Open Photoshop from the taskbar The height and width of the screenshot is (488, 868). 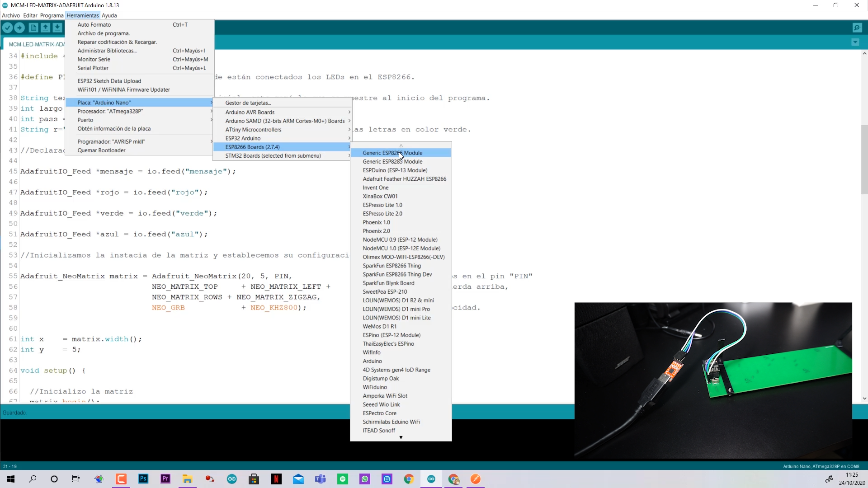[143, 479]
